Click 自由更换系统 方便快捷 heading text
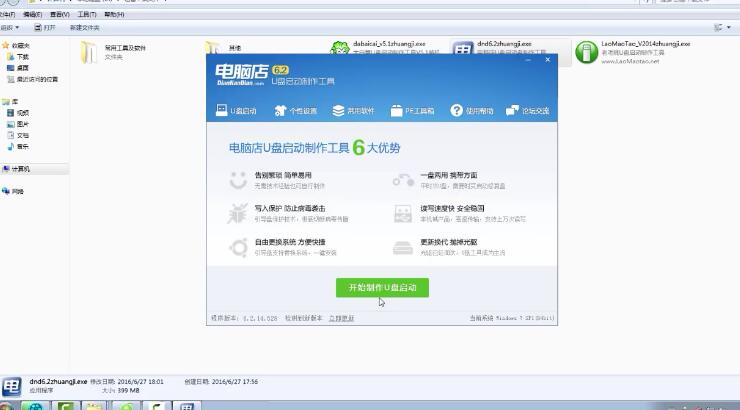 pos(290,242)
